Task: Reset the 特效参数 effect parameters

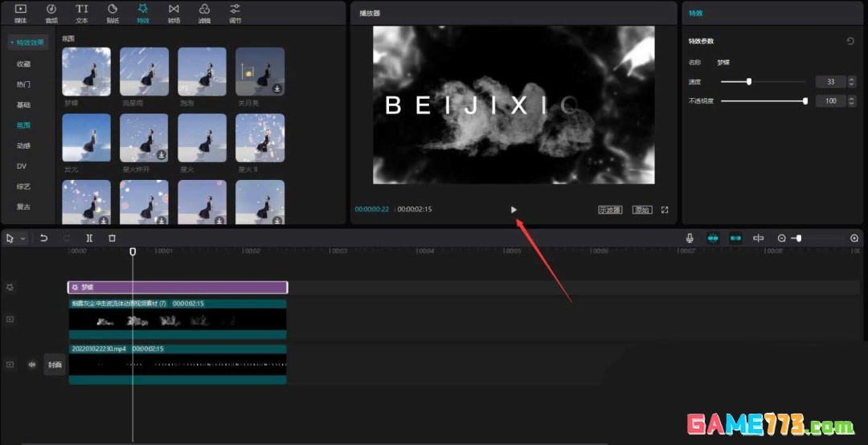Action: (850, 41)
